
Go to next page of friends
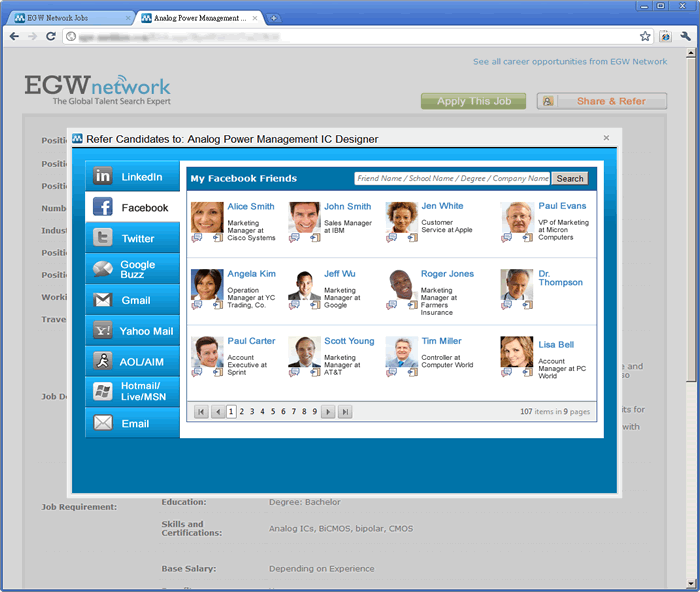pyautogui.click(x=328, y=412)
